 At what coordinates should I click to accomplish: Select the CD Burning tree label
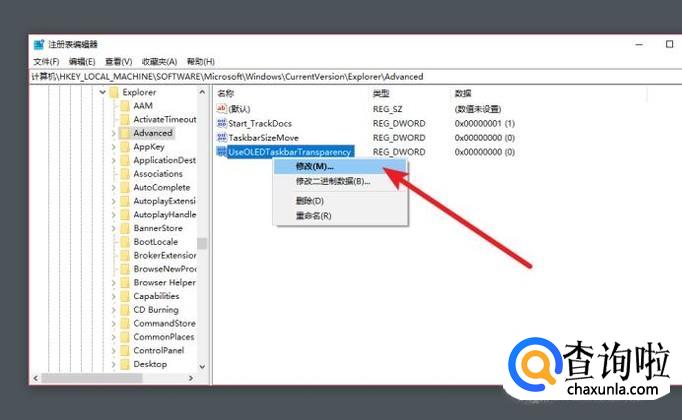[156, 310]
